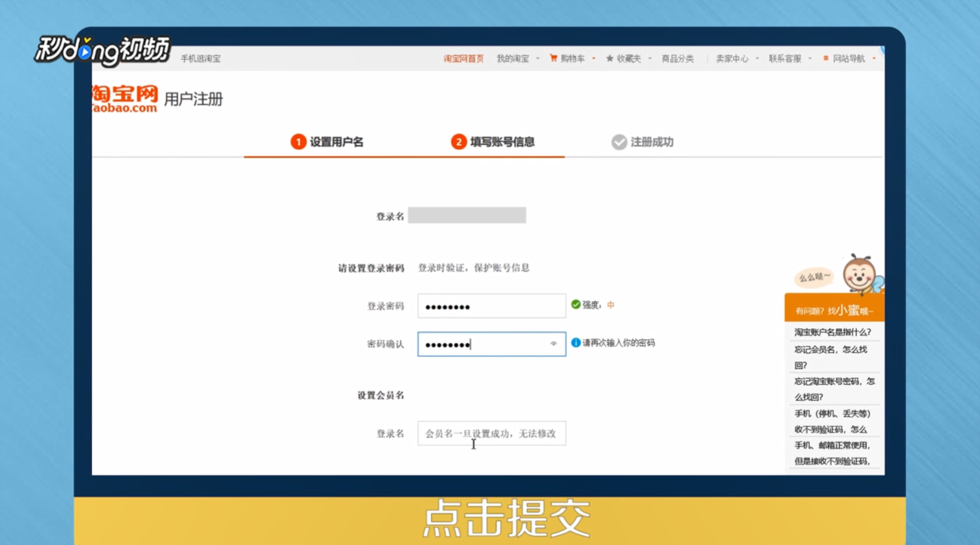Viewport: 980px width, 545px height.
Task: Select the 注册成功 step tab
Action: (642, 142)
